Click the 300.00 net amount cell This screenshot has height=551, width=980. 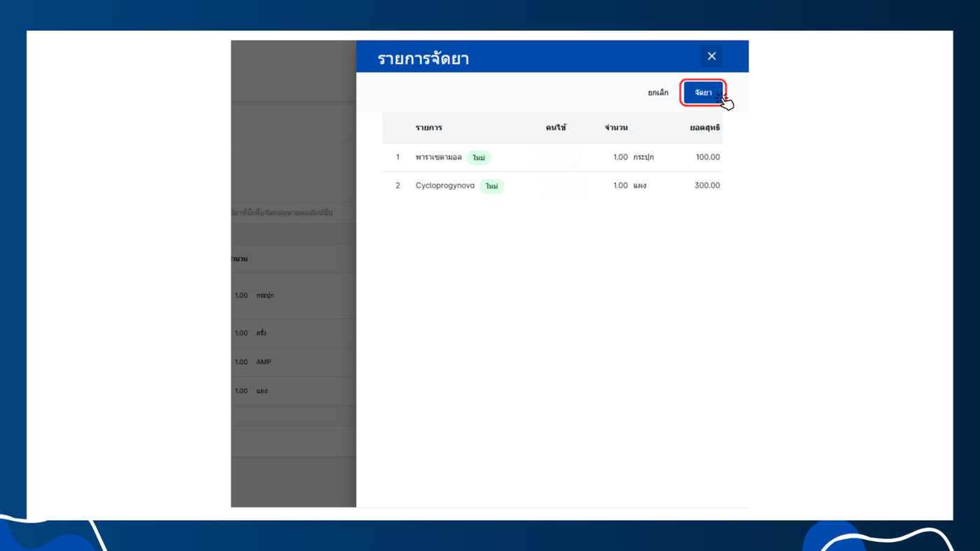click(x=707, y=186)
